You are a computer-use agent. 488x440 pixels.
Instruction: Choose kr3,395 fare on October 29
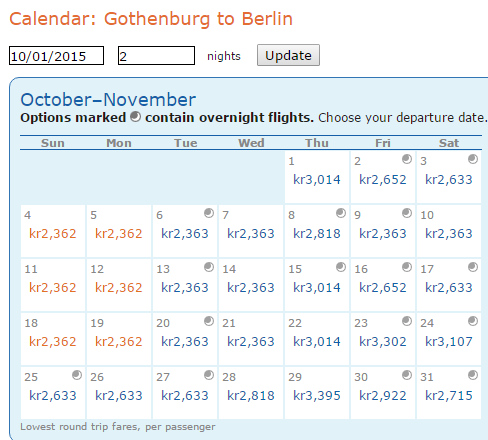pos(317,396)
